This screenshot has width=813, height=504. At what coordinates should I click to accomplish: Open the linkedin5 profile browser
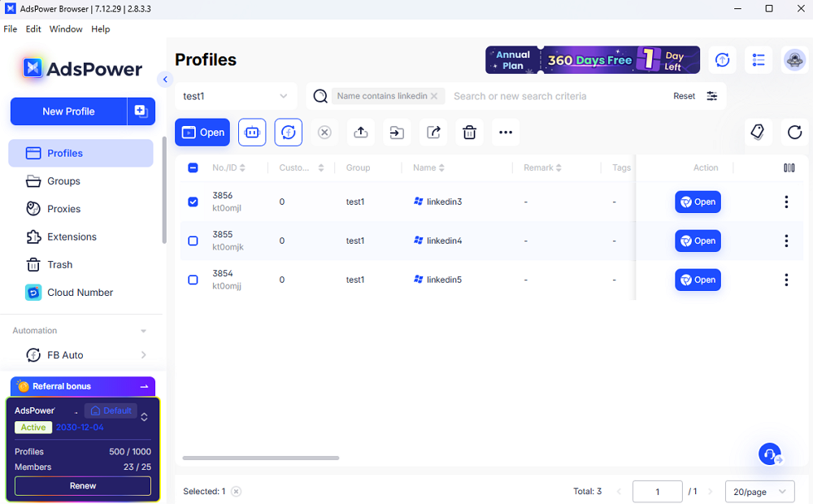click(x=698, y=280)
